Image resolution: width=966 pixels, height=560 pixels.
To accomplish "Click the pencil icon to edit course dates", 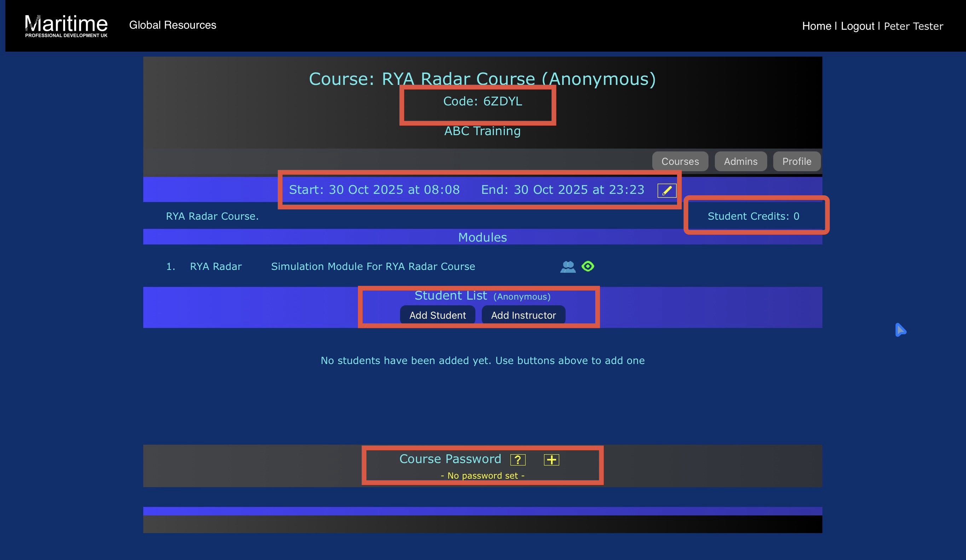I will (667, 190).
